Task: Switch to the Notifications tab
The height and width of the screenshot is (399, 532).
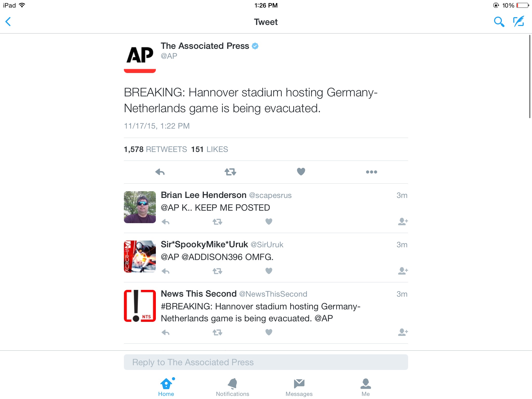Action: 232,387
